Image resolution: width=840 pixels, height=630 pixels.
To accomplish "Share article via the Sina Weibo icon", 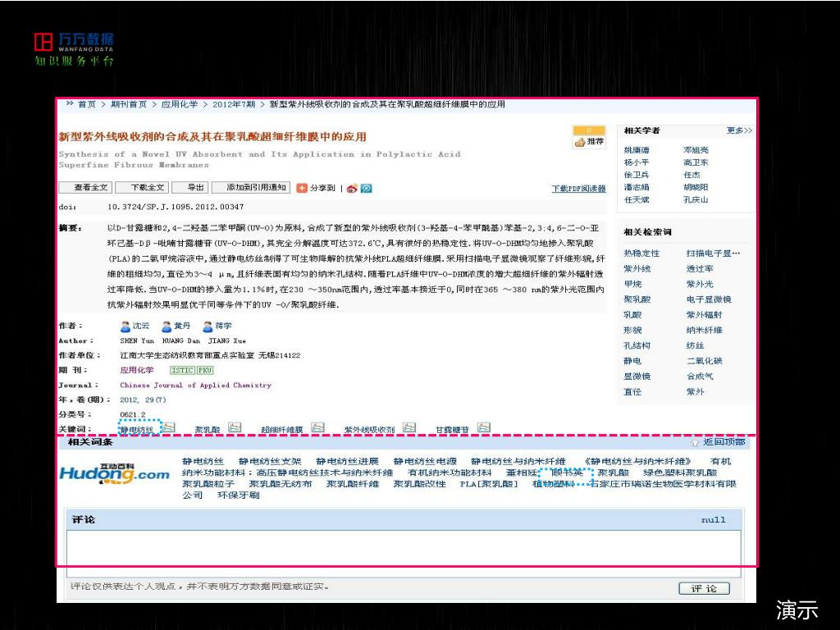I will [352, 188].
